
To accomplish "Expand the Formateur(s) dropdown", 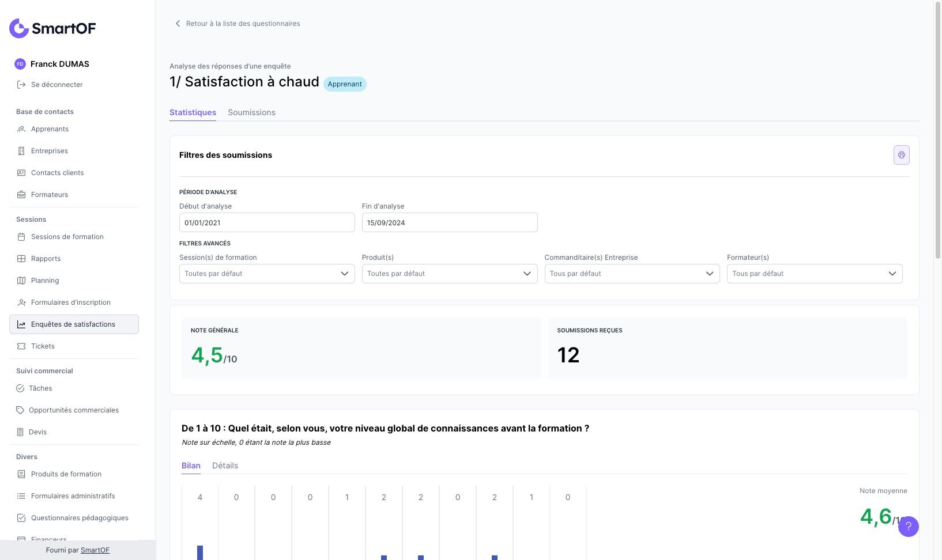I will coord(814,274).
